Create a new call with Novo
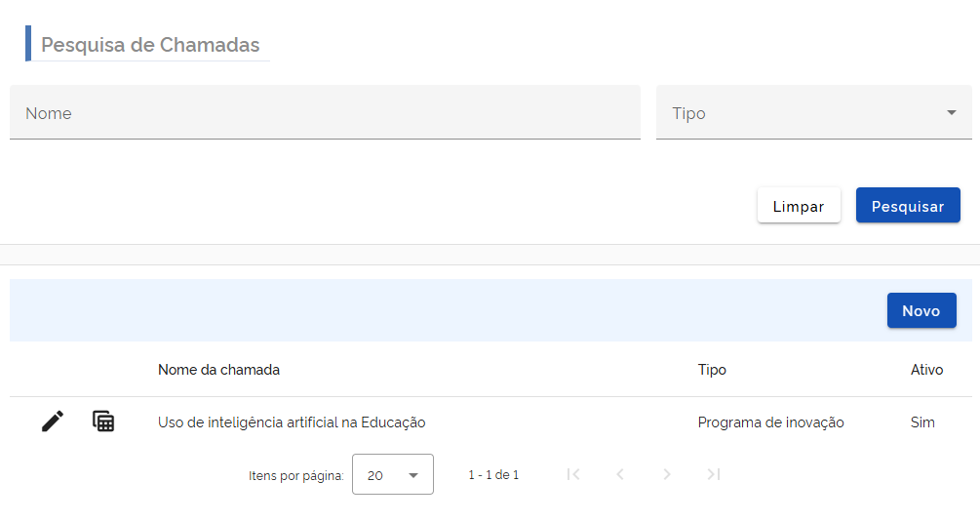980x522 pixels. [921, 310]
